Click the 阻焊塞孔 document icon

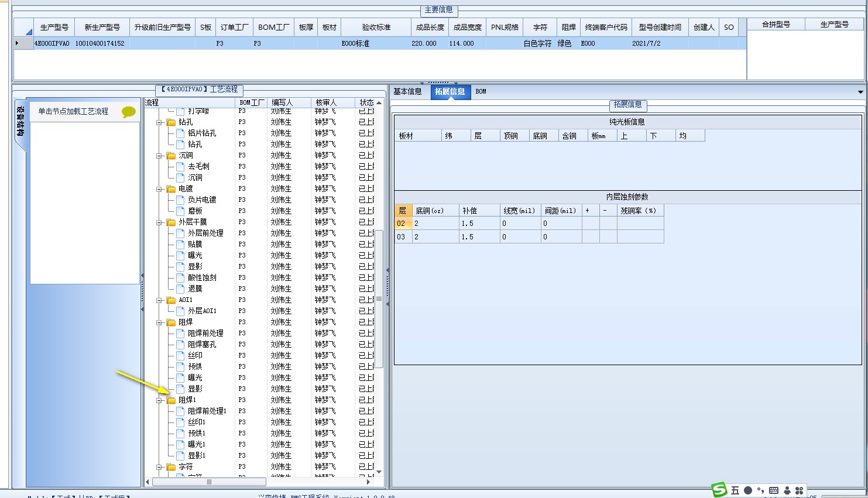[x=181, y=345]
